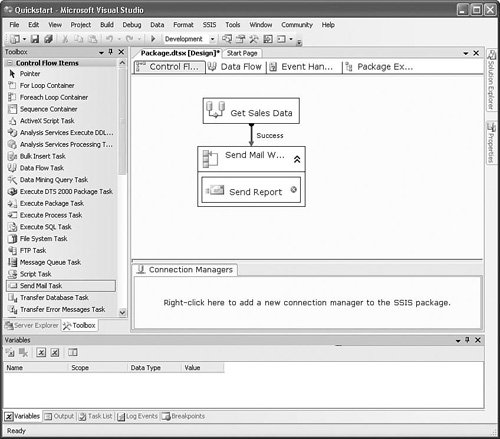The image size is (500, 439).
Task: Open the Debug menu
Action: click(132, 25)
